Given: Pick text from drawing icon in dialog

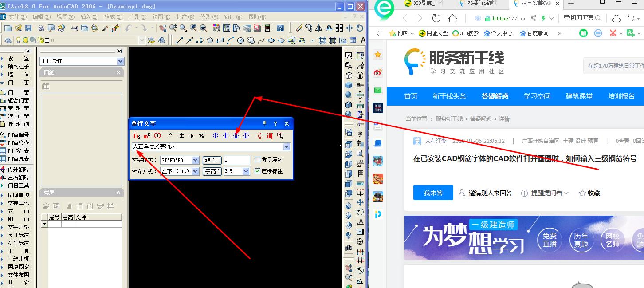Looking at the screenshot, I should click(x=280, y=135).
